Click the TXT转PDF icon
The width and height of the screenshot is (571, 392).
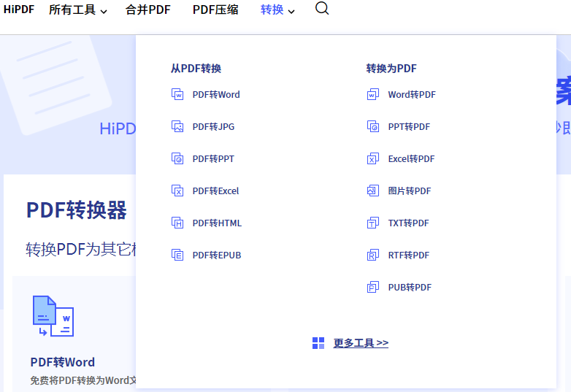tap(373, 223)
